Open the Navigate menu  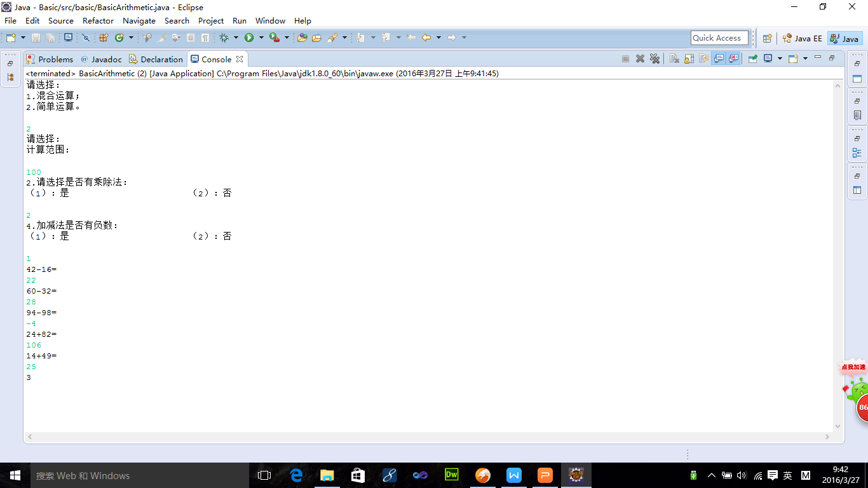click(139, 20)
